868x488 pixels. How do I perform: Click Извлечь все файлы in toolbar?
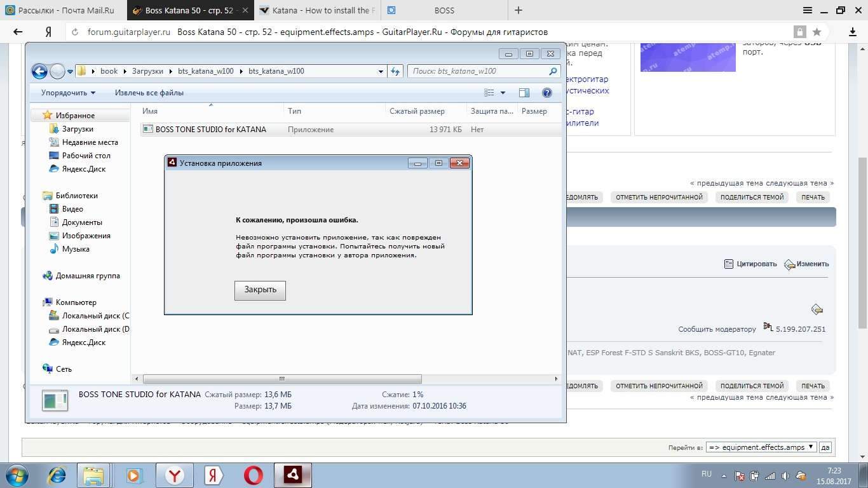(x=149, y=93)
